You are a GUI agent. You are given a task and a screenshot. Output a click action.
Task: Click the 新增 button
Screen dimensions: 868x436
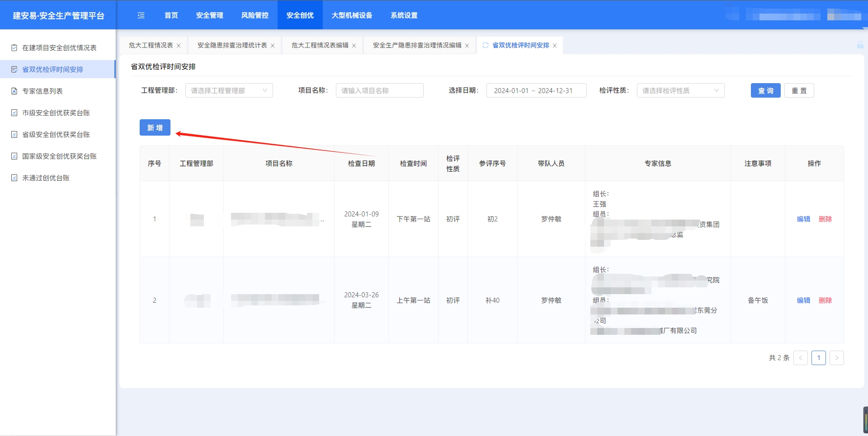tap(155, 128)
